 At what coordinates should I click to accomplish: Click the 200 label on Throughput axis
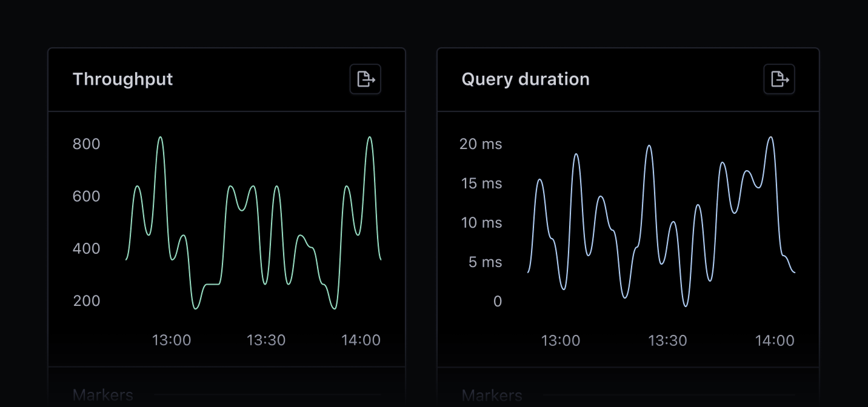[87, 300]
